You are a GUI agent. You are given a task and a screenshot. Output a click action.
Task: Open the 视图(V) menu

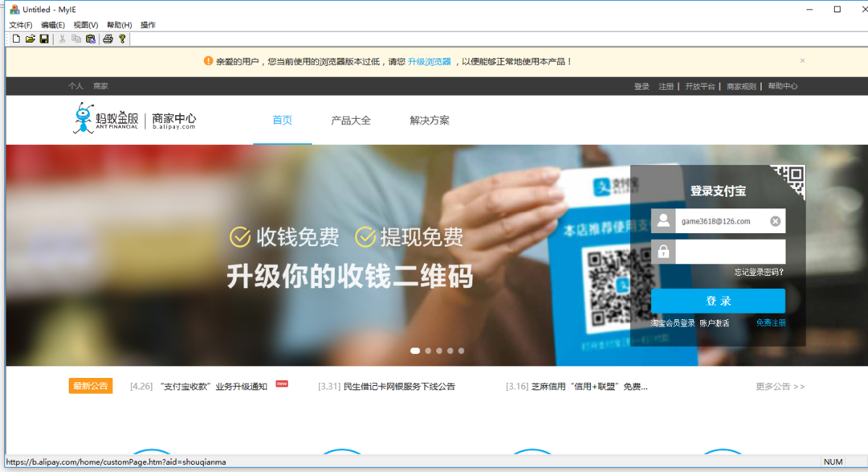point(86,25)
